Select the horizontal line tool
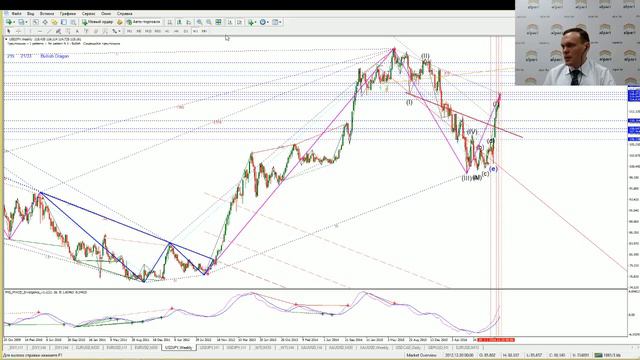 (x=40, y=31)
